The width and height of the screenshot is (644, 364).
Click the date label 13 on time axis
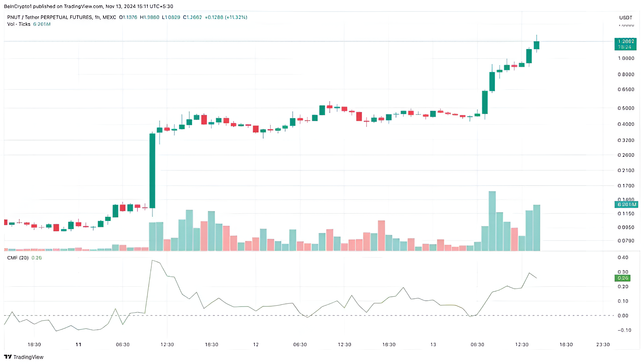click(433, 344)
